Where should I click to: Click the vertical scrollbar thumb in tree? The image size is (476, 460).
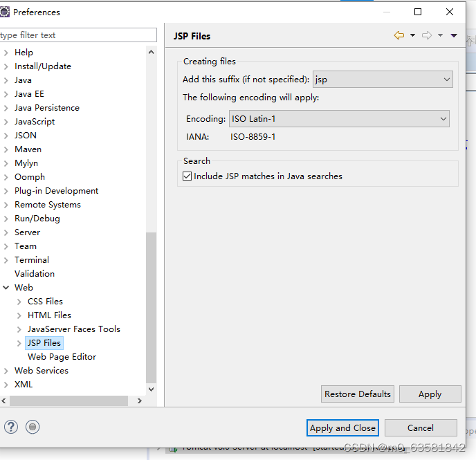point(152,308)
